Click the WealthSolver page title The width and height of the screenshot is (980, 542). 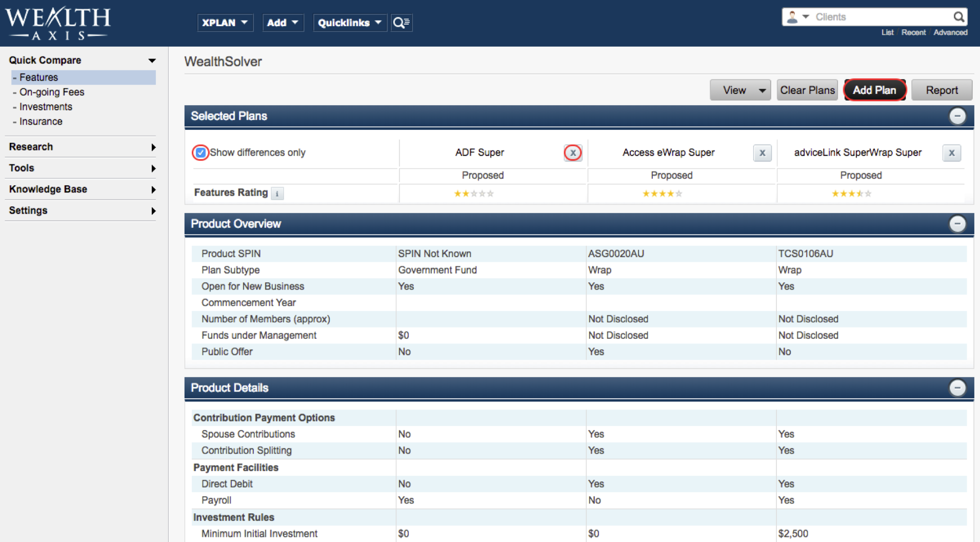pyautogui.click(x=223, y=62)
